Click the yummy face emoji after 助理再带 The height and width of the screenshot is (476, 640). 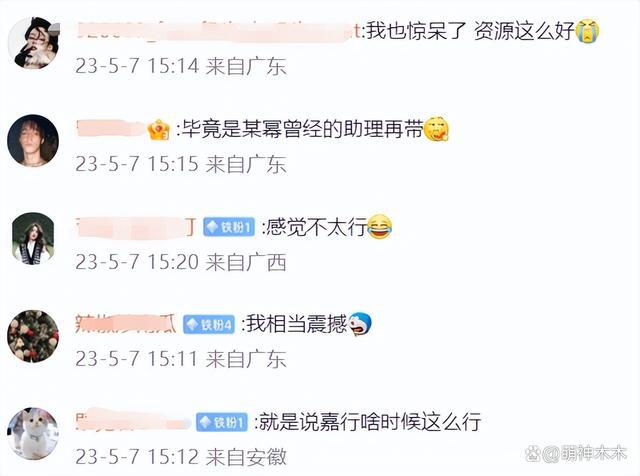[436, 129]
